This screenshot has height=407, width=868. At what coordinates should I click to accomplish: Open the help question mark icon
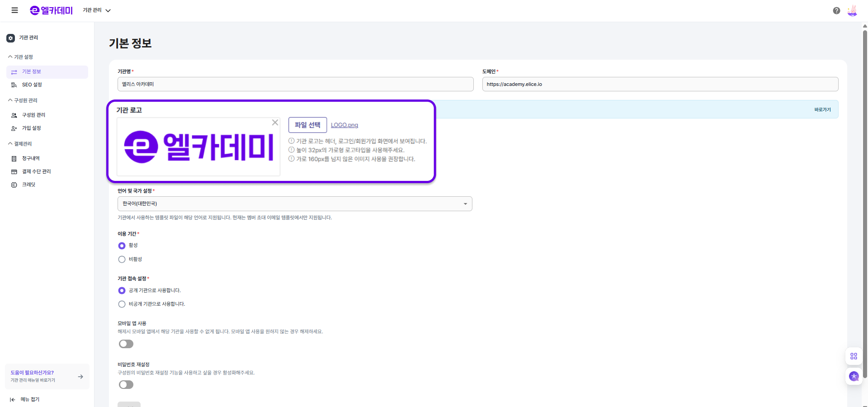836,10
